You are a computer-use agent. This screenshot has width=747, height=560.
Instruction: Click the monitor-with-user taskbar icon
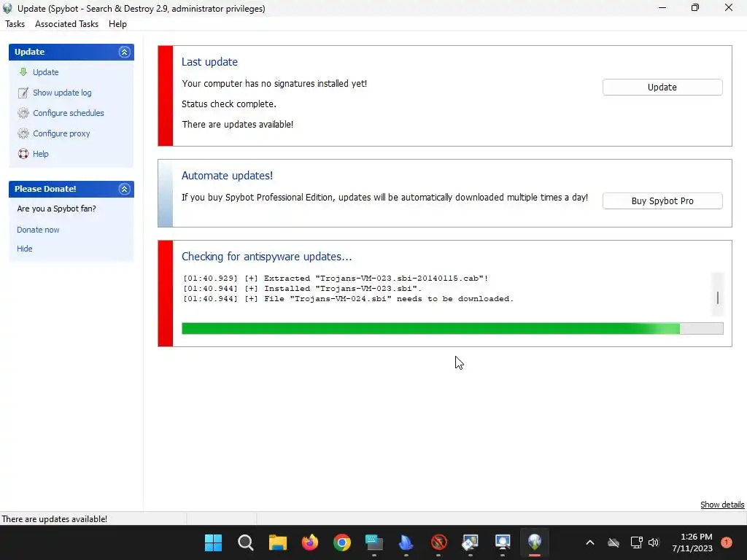click(503, 542)
